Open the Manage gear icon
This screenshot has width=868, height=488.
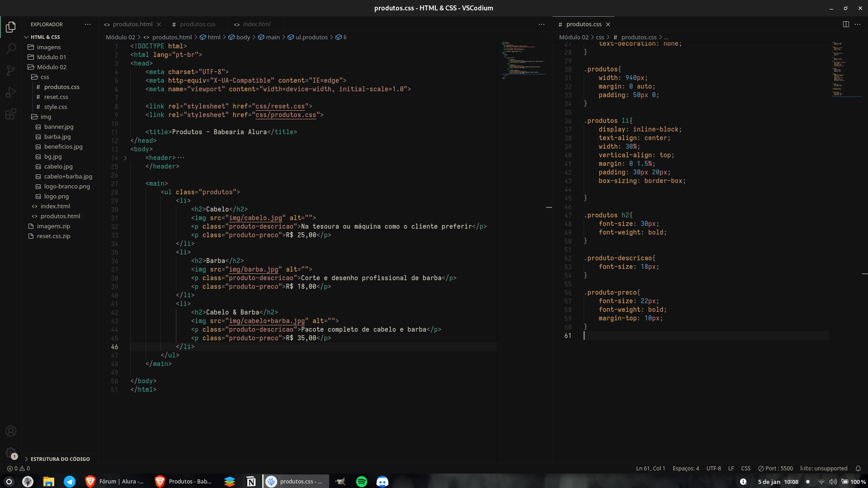pyautogui.click(x=11, y=452)
